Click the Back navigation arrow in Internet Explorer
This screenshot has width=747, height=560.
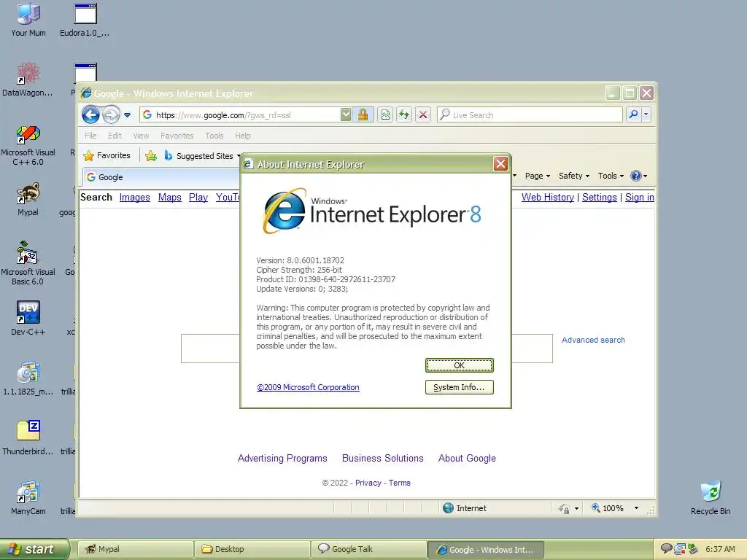tap(90, 114)
